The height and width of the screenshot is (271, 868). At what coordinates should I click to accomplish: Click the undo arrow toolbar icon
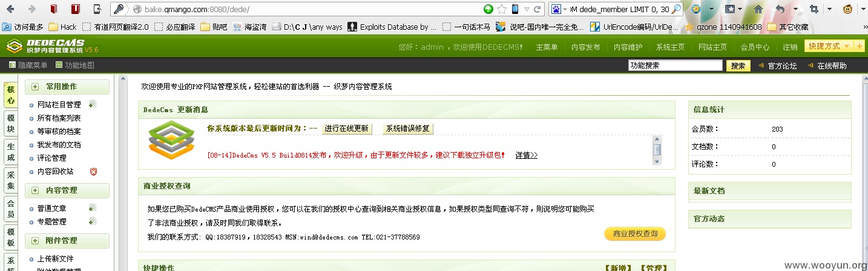click(780, 9)
